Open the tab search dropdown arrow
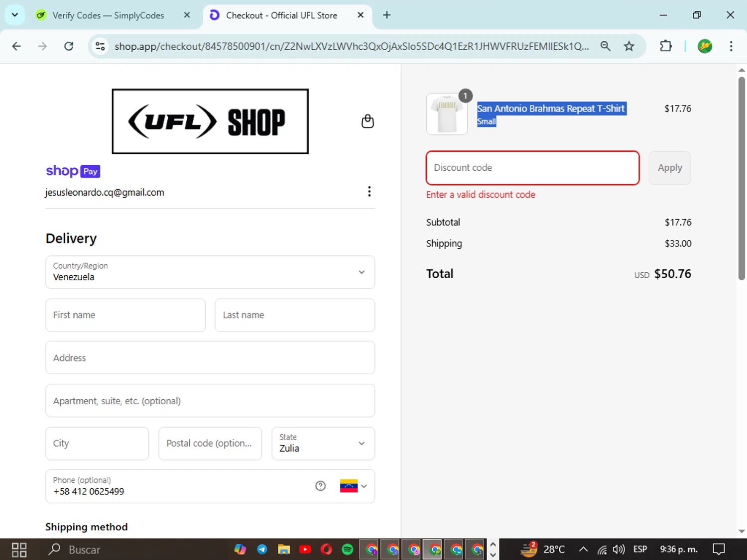Viewport: 747px width, 560px height. click(15, 15)
